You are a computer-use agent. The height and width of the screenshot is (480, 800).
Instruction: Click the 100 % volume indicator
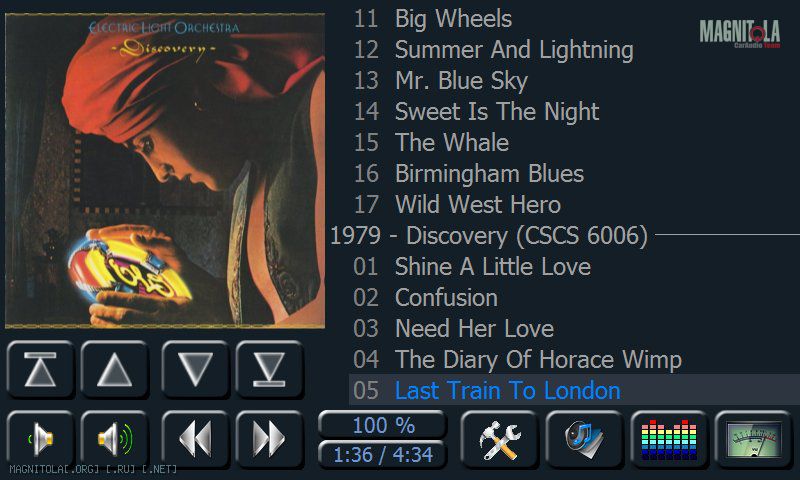click(383, 425)
